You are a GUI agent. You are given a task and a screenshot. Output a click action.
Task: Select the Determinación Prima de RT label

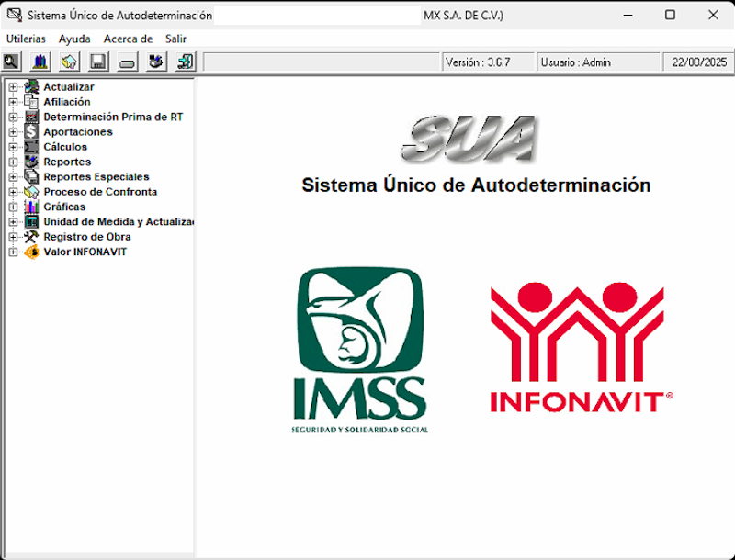pyautogui.click(x=113, y=118)
